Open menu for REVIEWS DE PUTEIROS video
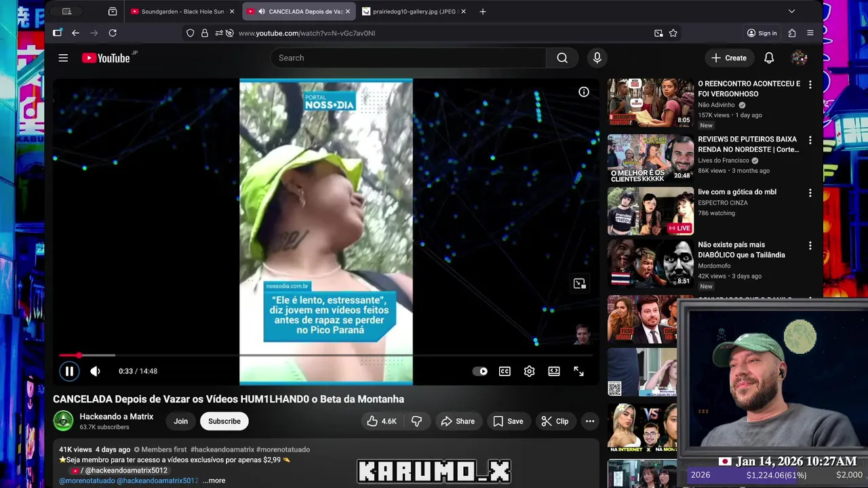The image size is (868, 488). [810, 140]
